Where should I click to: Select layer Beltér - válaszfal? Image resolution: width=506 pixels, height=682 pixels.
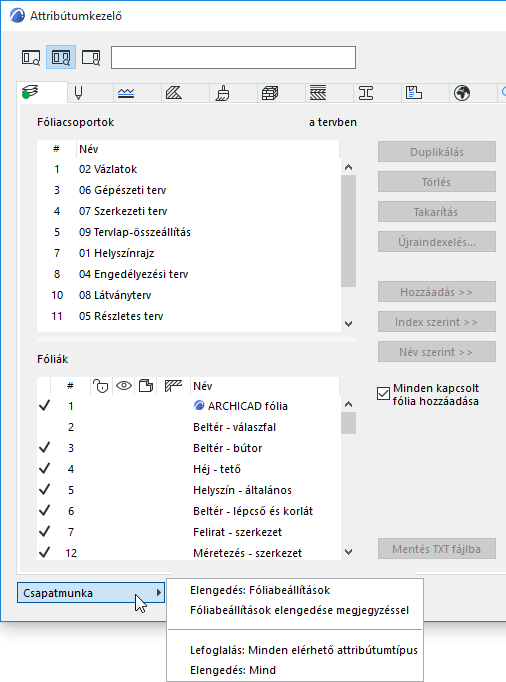pyautogui.click(x=188, y=427)
